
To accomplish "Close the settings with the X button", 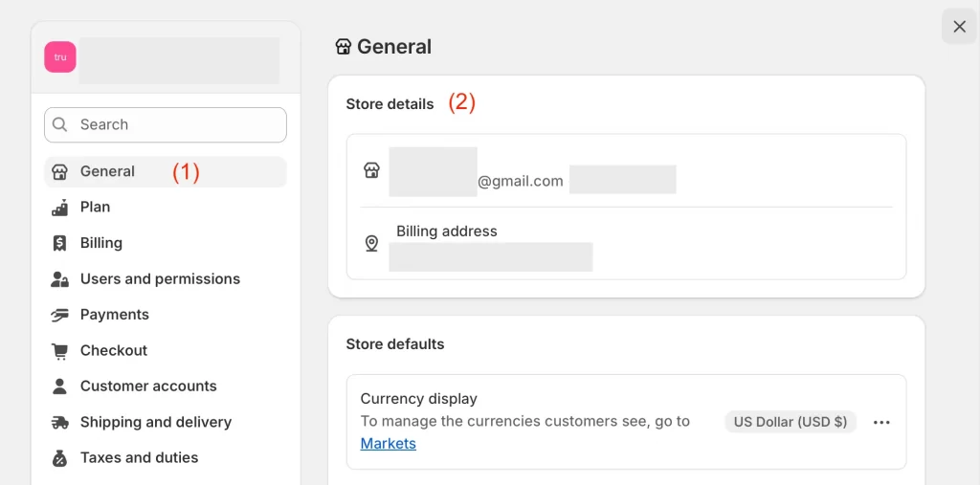I will pos(959,26).
